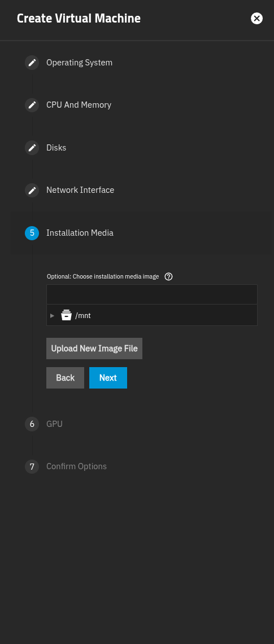Click the /mnt dataset drive icon
The height and width of the screenshot is (644, 274).
coord(66,315)
